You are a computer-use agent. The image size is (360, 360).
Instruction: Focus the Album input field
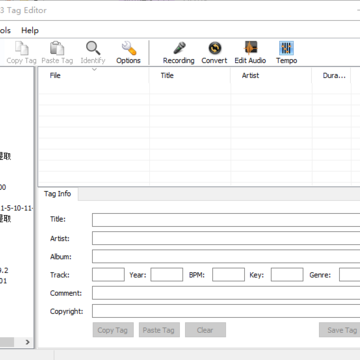tap(226, 257)
